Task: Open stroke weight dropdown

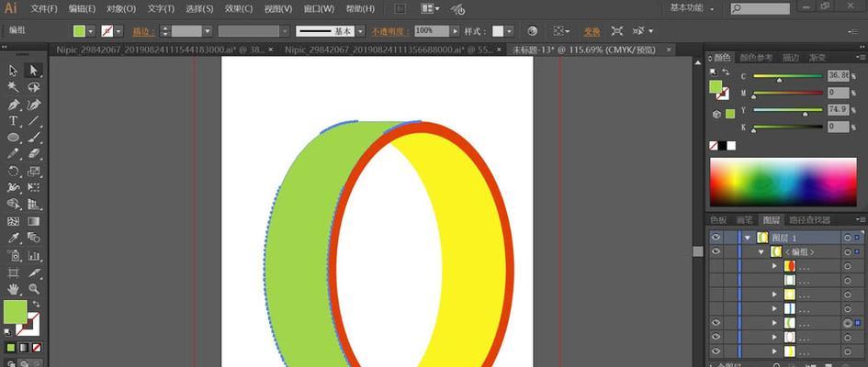Action: tap(208, 31)
